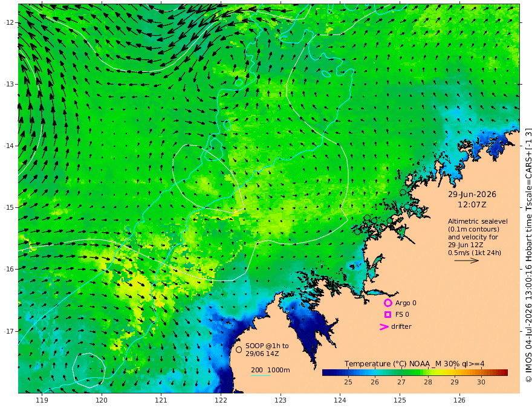Click colorbar tick label 30

click(481, 382)
